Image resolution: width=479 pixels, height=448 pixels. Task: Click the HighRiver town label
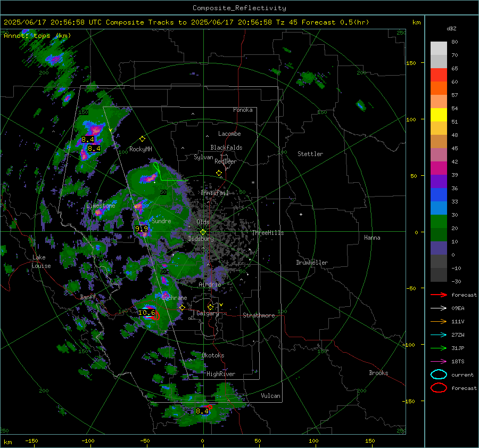pos(221,374)
